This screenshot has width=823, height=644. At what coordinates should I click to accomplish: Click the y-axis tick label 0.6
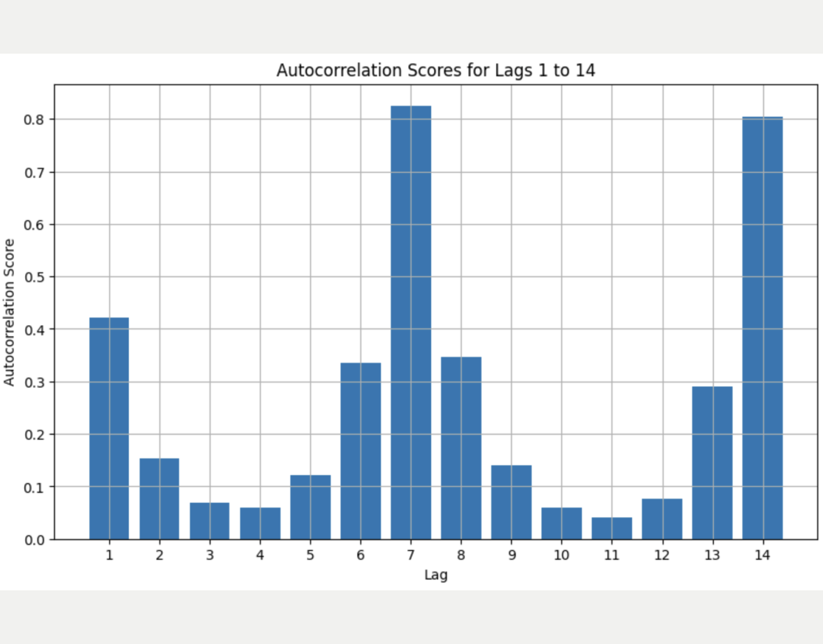[34, 225]
